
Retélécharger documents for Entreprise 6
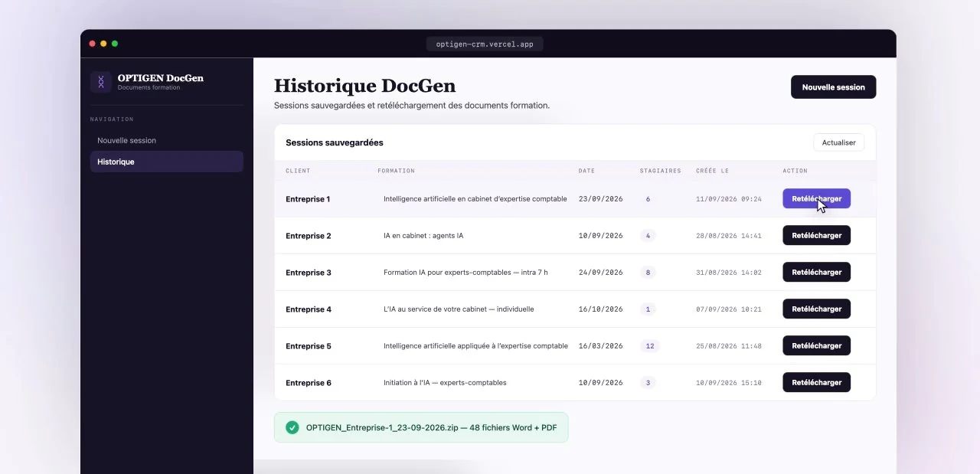pos(816,382)
